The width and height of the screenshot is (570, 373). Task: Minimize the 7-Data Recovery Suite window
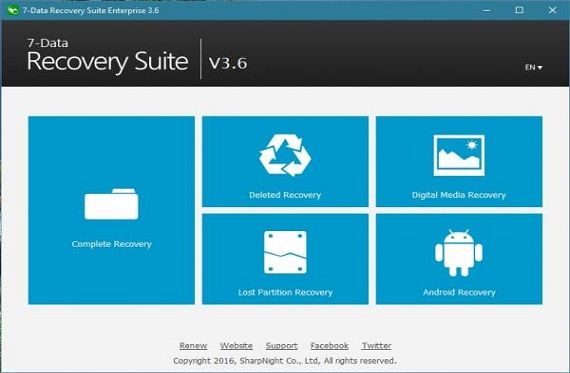pos(487,10)
